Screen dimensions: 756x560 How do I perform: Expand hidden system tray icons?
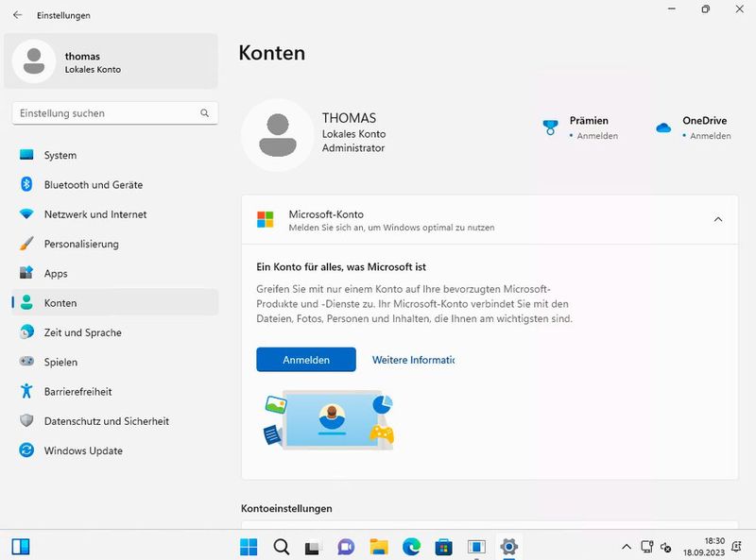pos(626,546)
